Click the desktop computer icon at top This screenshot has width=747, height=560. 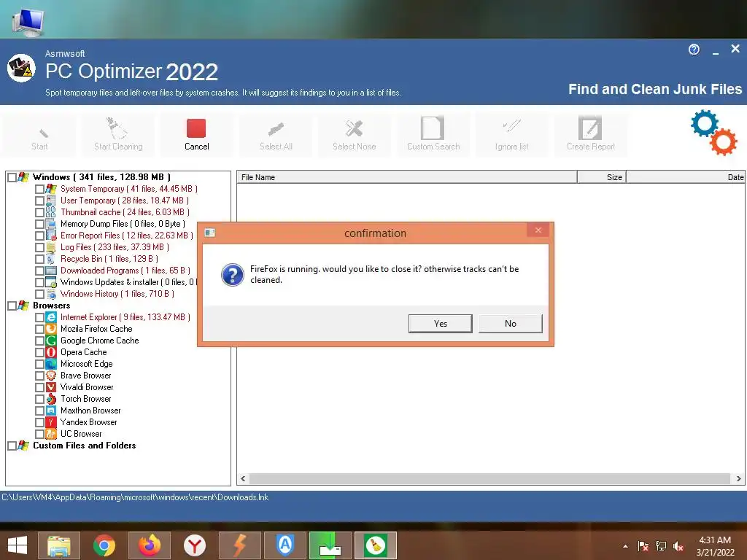tap(28, 21)
